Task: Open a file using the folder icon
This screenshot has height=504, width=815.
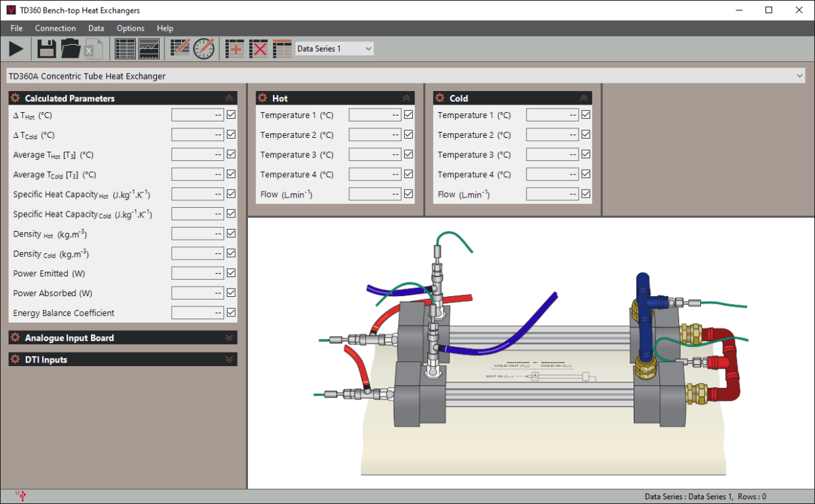Action: (71, 48)
